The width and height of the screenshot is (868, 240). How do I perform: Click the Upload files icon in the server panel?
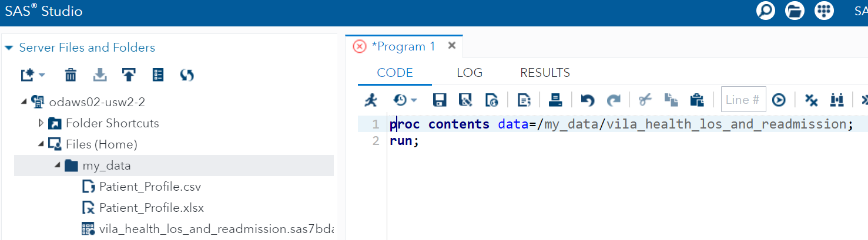coord(129,75)
